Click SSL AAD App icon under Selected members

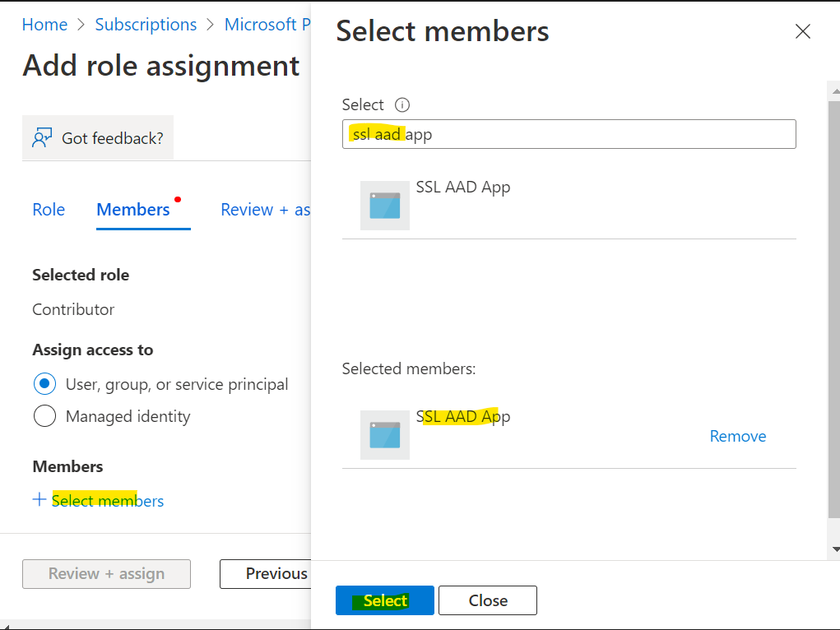click(385, 435)
